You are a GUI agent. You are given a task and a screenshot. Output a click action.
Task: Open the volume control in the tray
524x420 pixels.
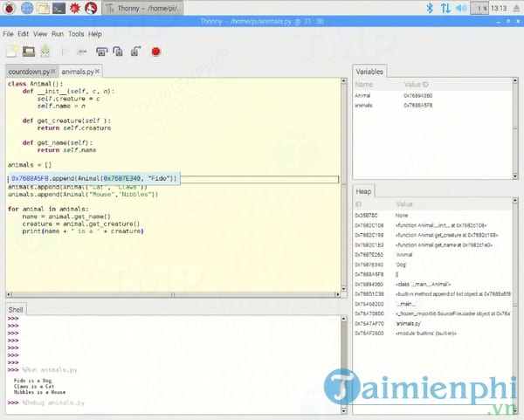[465, 9]
